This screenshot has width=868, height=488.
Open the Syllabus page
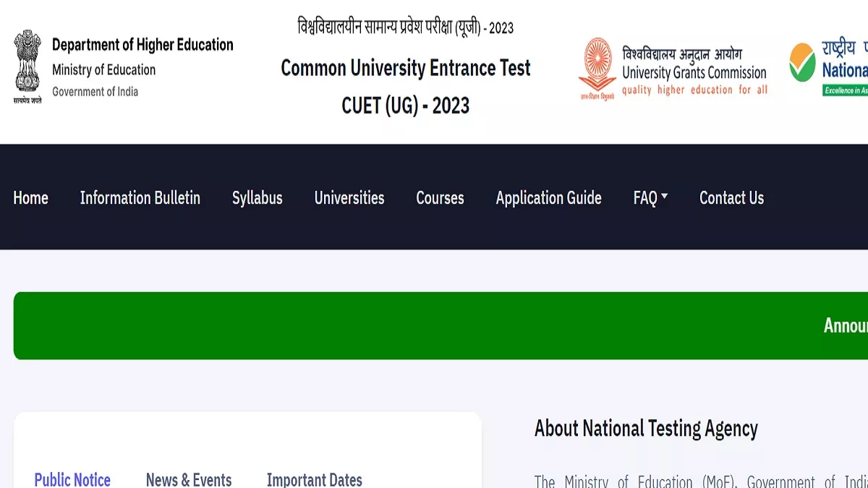[x=257, y=198]
